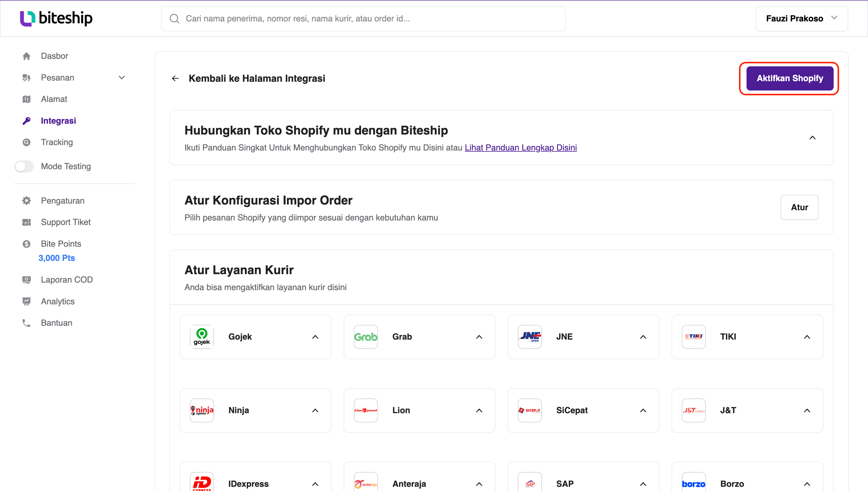This screenshot has width=868, height=491.
Task: Click the Gojek courier logo
Action: pyautogui.click(x=202, y=337)
